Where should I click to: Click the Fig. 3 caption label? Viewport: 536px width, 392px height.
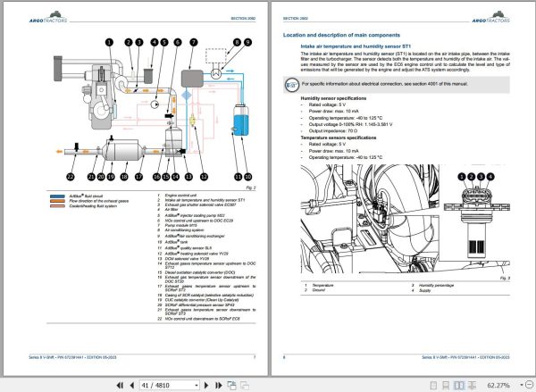point(505,279)
